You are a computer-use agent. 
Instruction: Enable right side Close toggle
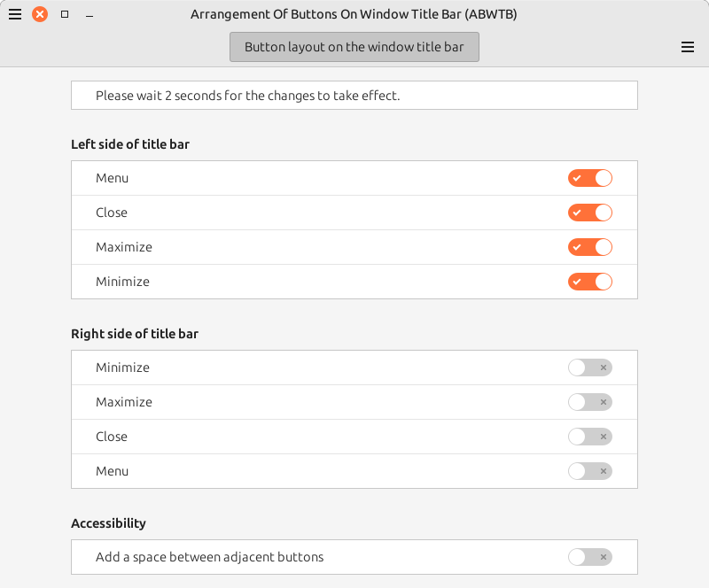590,437
